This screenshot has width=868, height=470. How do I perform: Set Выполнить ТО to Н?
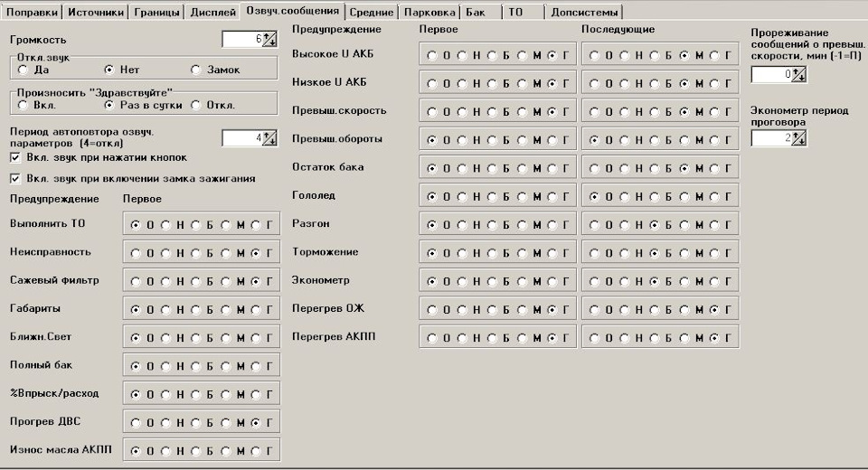point(172,225)
